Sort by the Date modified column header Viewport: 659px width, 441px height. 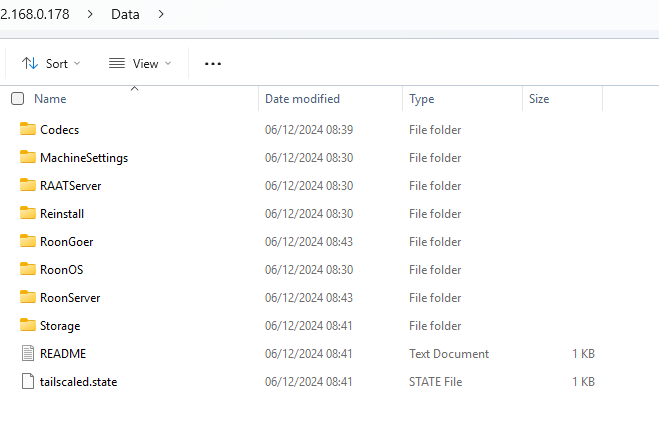[x=302, y=99]
